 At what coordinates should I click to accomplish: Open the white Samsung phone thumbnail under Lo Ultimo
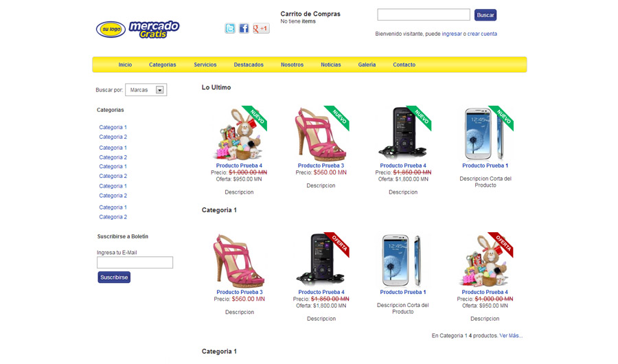click(x=485, y=134)
